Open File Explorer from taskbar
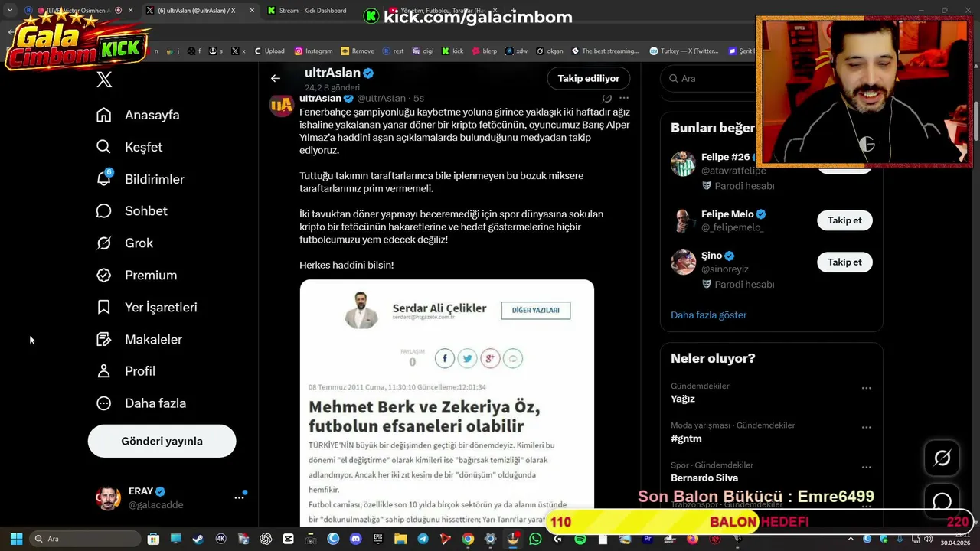 pyautogui.click(x=400, y=539)
